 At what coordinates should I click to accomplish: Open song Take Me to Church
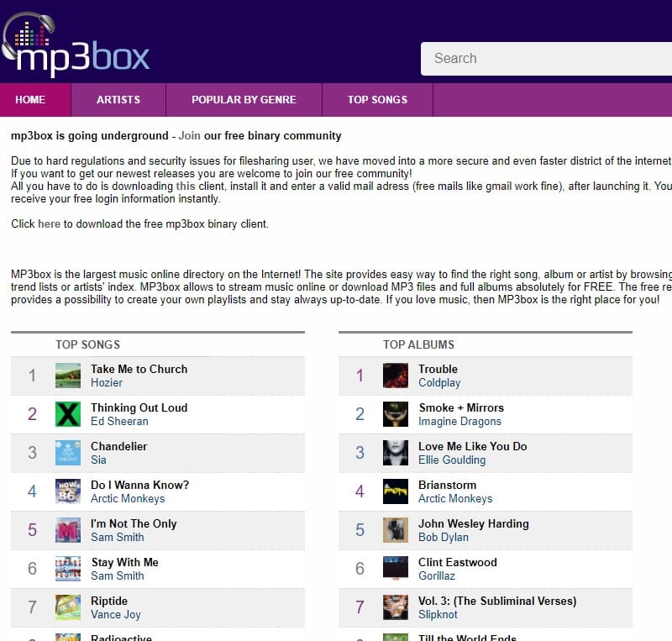click(139, 369)
